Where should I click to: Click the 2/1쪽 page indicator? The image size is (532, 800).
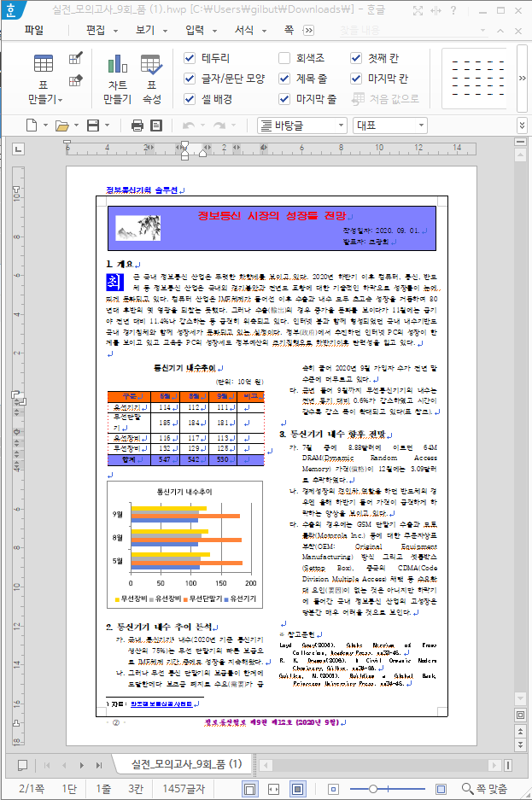[32, 789]
